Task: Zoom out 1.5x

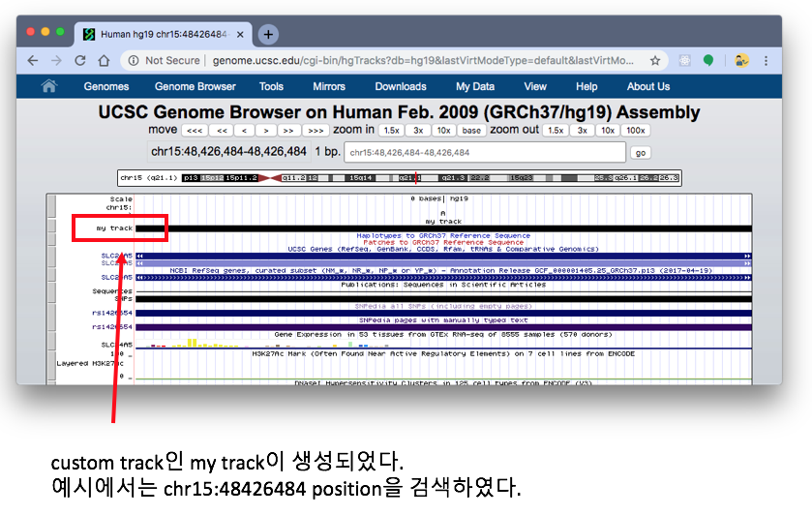Action: pyautogui.click(x=556, y=131)
